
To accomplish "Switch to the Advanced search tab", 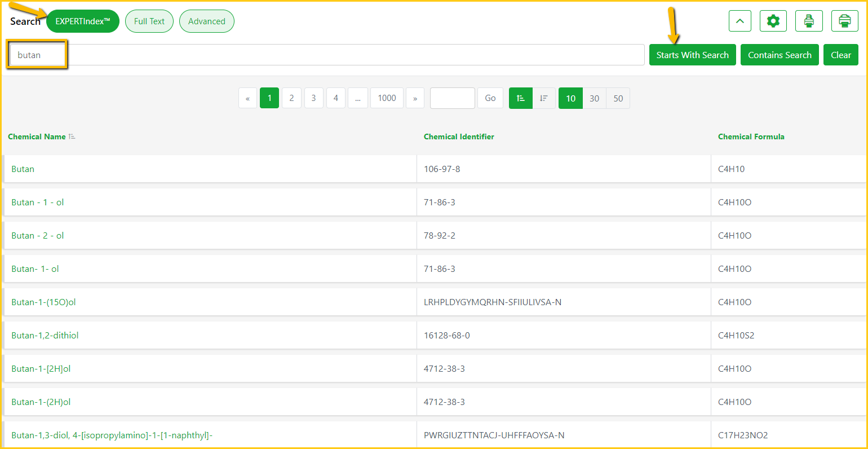I will coord(206,21).
